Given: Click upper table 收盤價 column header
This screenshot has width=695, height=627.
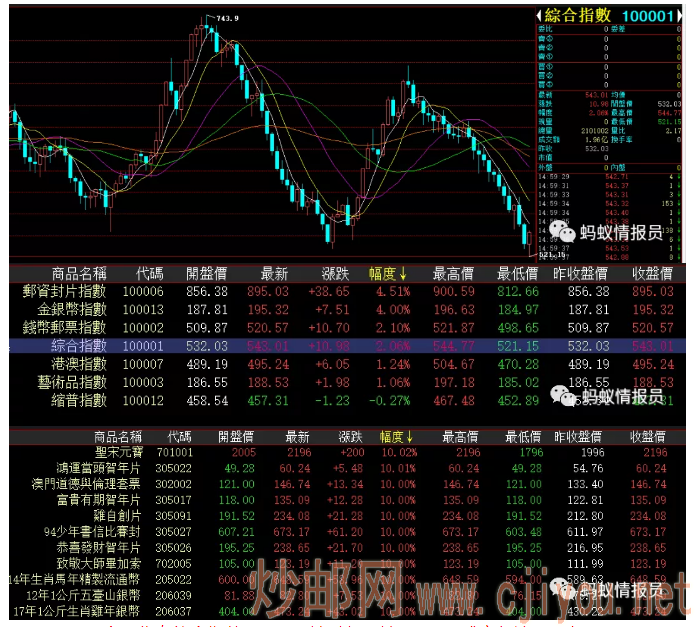Looking at the screenshot, I should click(x=651, y=273).
